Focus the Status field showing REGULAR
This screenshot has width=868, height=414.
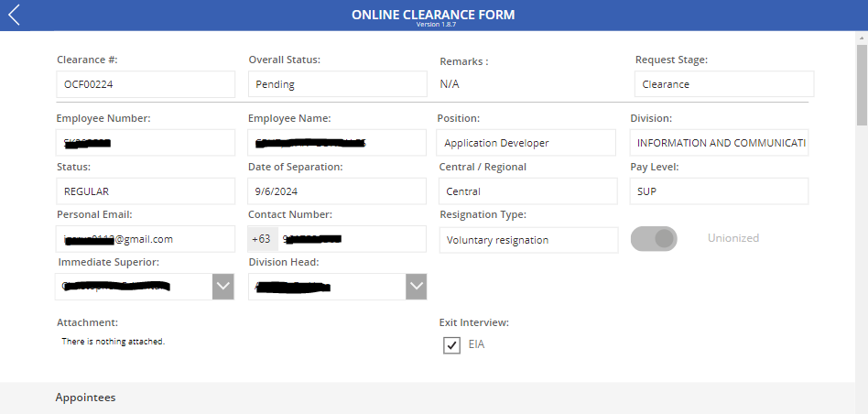click(146, 191)
